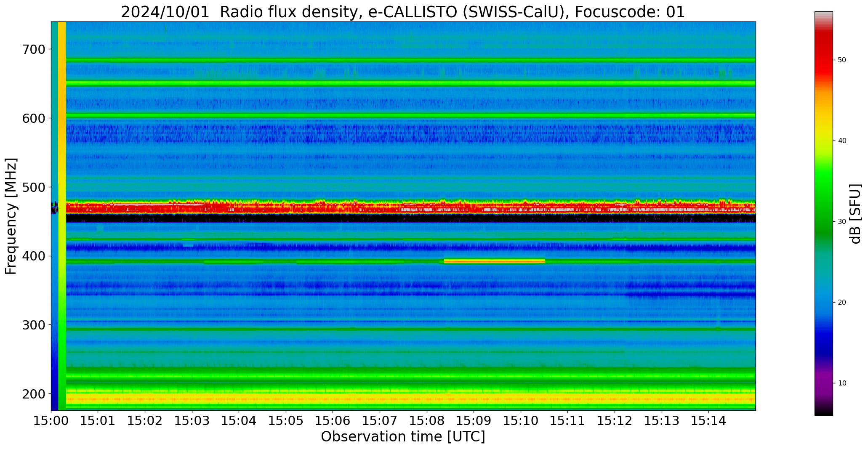The height and width of the screenshot is (449, 868).
Task: Click the 400 frequency tick label
Action: (x=33, y=256)
